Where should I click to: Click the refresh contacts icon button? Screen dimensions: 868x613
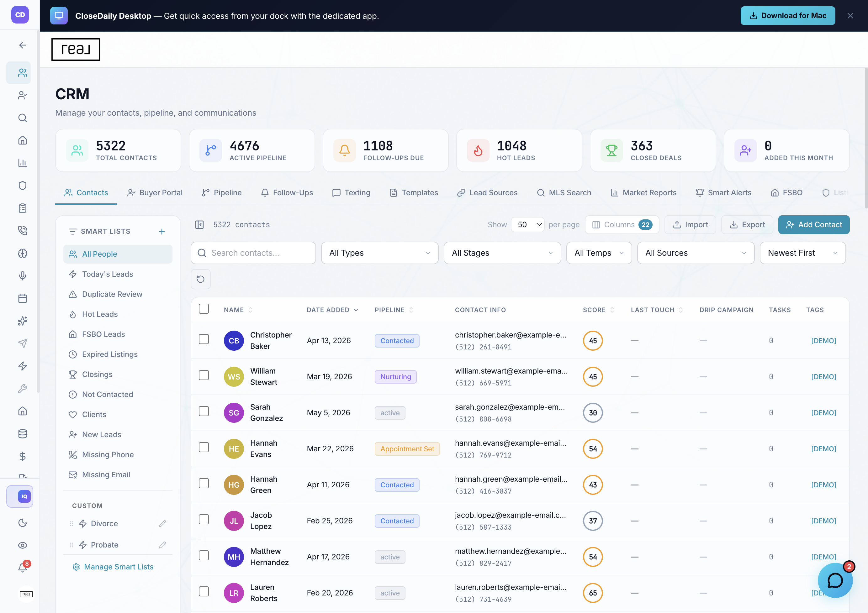(x=201, y=279)
